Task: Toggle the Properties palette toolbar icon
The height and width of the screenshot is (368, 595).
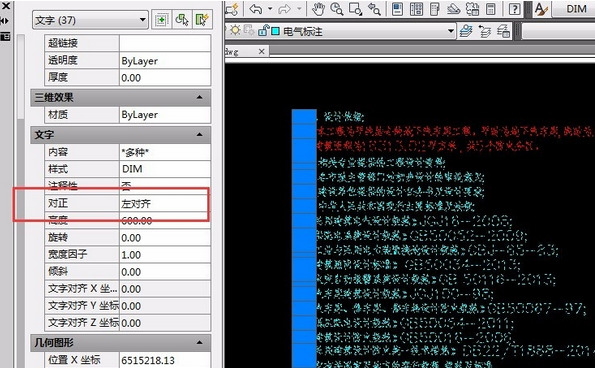Action: 397,9
